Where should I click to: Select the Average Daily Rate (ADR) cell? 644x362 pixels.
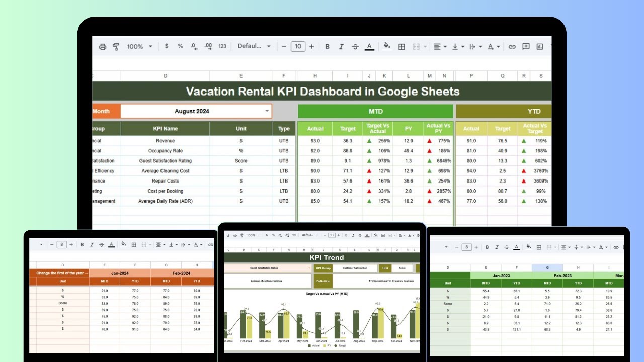click(x=166, y=201)
